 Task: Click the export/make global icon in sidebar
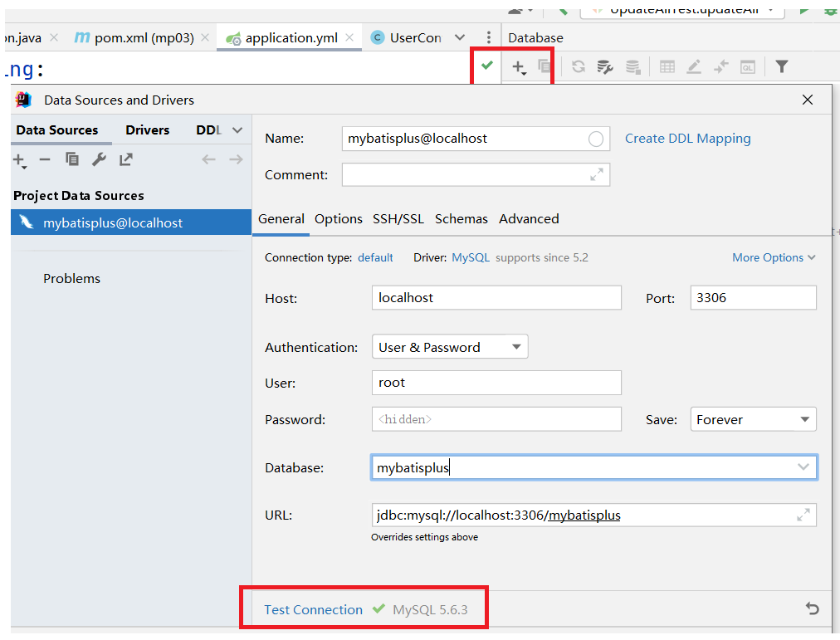[x=126, y=159]
